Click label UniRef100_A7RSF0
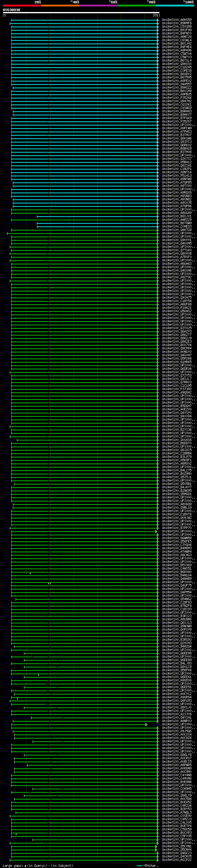This screenshot has height=868, width=197. 176,257
